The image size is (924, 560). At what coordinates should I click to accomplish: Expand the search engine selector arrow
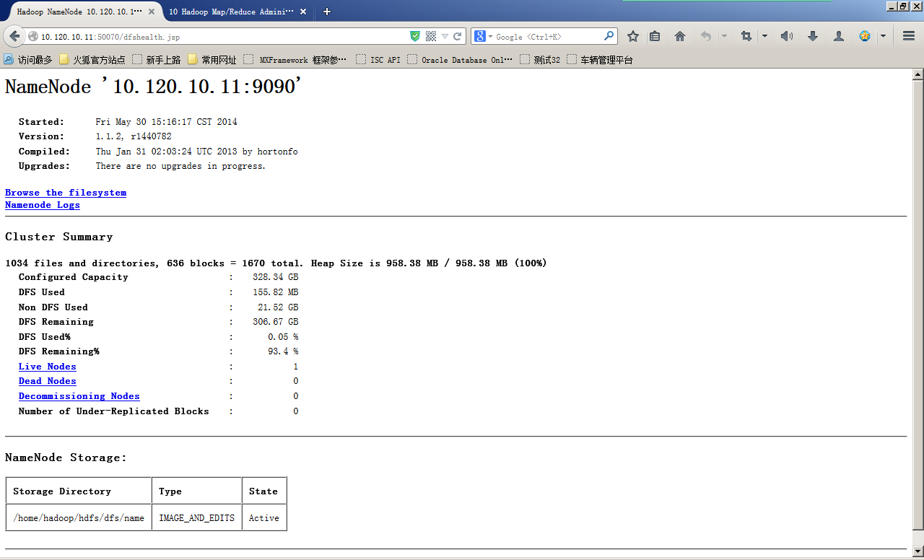490,36
